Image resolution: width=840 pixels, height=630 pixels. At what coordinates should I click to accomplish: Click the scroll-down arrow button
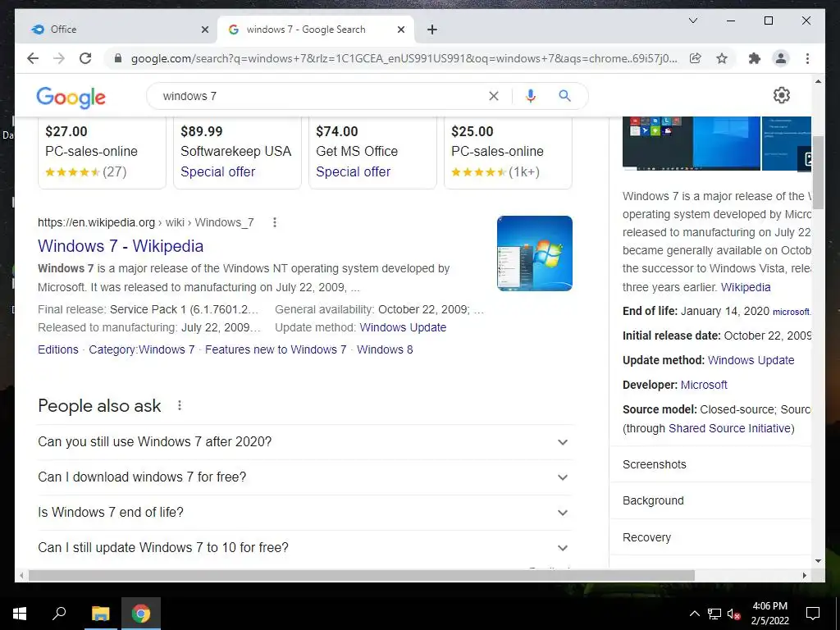pos(818,561)
